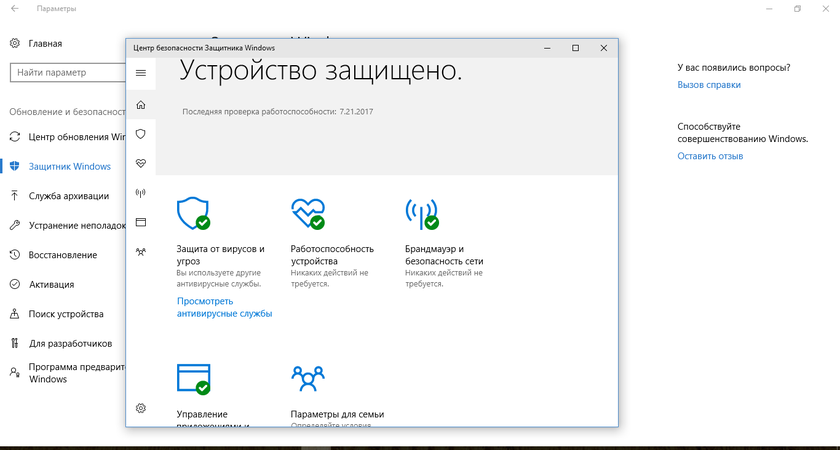This screenshot has width=840, height=450.
Task: Click app and browser control sidebar icon
Action: click(x=141, y=222)
